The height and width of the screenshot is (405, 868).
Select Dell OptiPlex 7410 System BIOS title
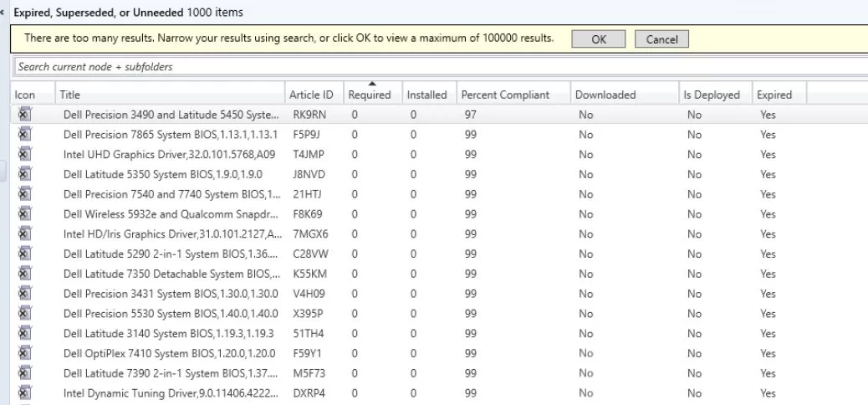click(170, 354)
